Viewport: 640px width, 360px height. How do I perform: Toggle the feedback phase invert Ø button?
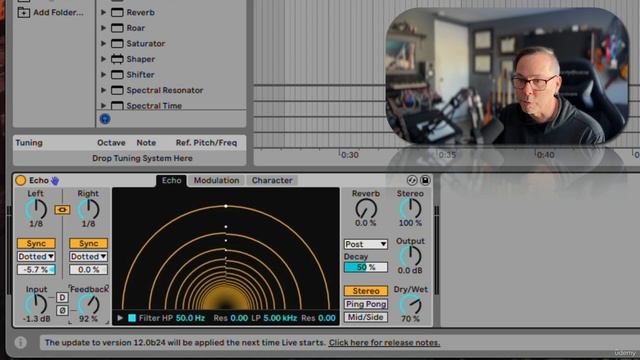pos(62,311)
